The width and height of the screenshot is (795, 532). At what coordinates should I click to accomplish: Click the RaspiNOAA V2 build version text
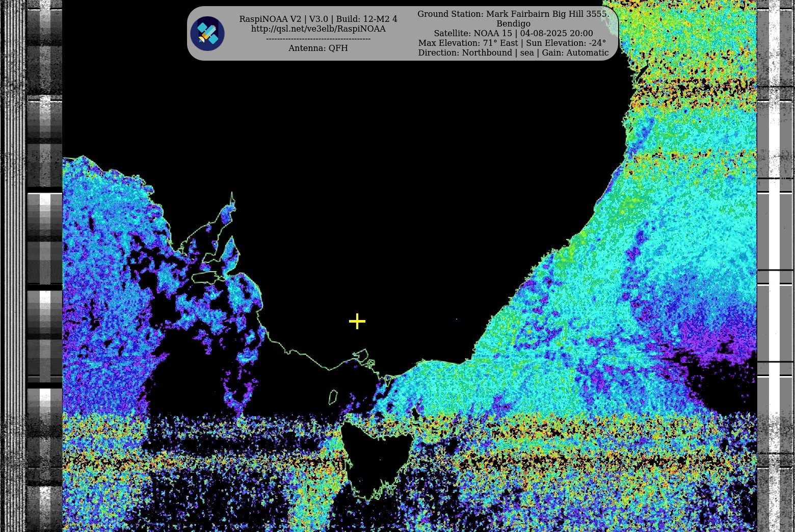318,19
